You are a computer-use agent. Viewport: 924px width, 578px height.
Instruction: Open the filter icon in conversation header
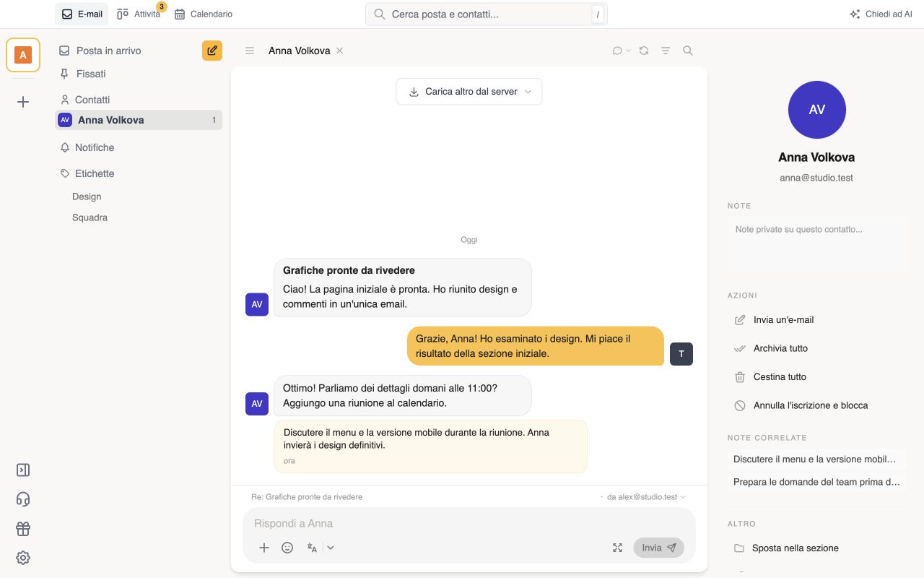pos(666,51)
